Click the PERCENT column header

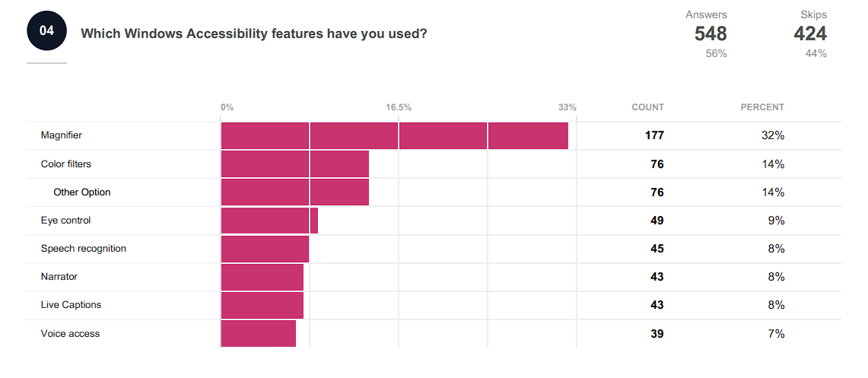(762, 107)
